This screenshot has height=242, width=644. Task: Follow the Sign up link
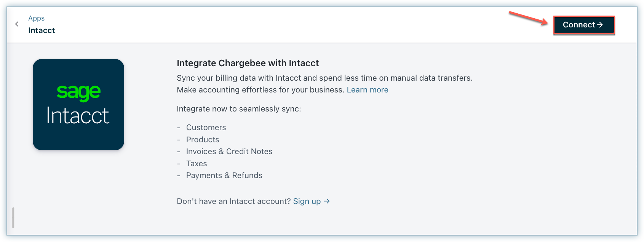tap(307, 201)
